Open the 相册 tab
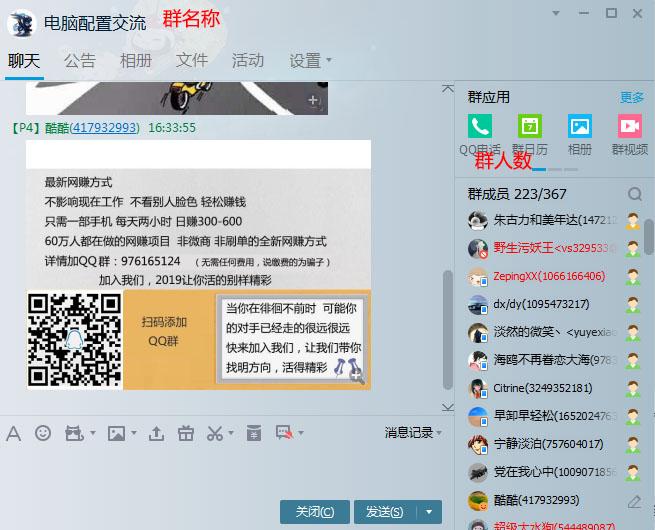655x530 pixels. pos(136,61)
